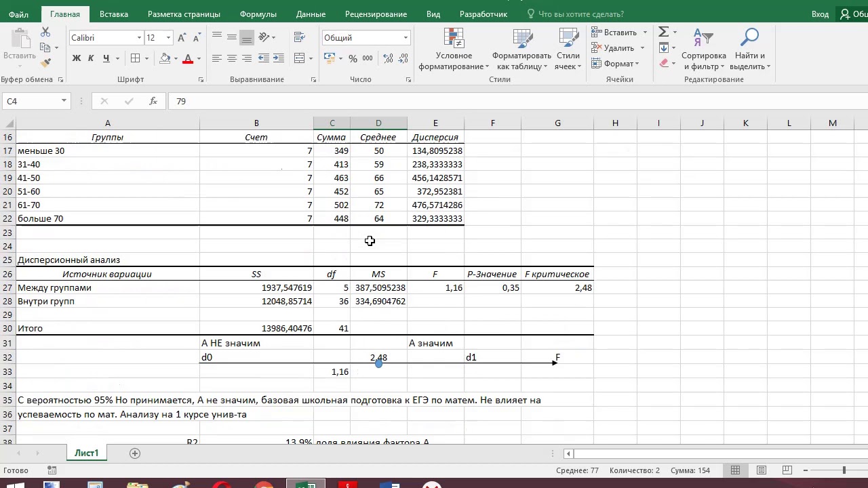Screen dimensions: 868x488
Task: Toggle underline formatting Ч
Action: (106, 58)
